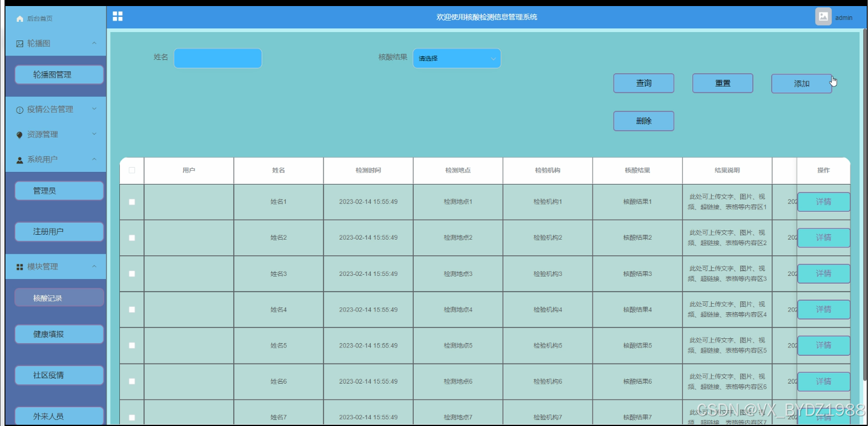Check the checkbox for 姓名5 row
Viewport: 868px width, 426px height.
[x=131, y=346]
